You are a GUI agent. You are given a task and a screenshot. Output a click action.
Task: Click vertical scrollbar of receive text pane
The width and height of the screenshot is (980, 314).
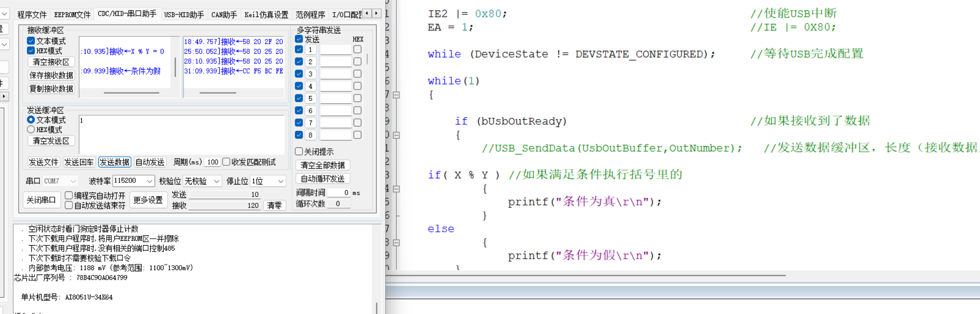coord(175,67)
